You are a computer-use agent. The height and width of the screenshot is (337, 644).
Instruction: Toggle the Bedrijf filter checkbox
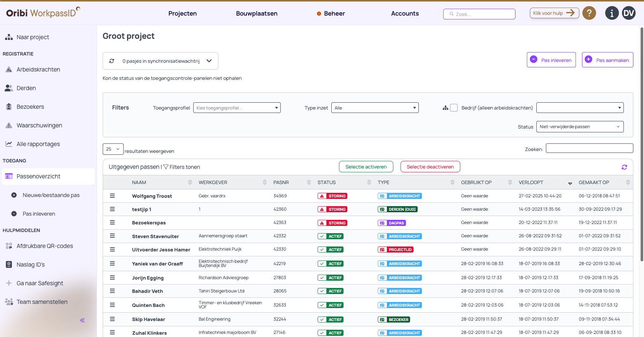point(454,108)
